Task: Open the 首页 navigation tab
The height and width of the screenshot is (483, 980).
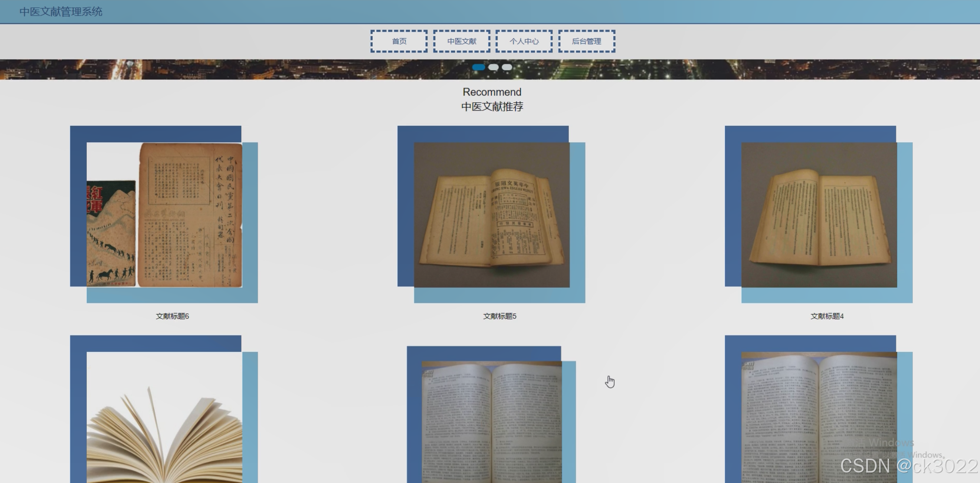Action: click(x=399, y=41)
